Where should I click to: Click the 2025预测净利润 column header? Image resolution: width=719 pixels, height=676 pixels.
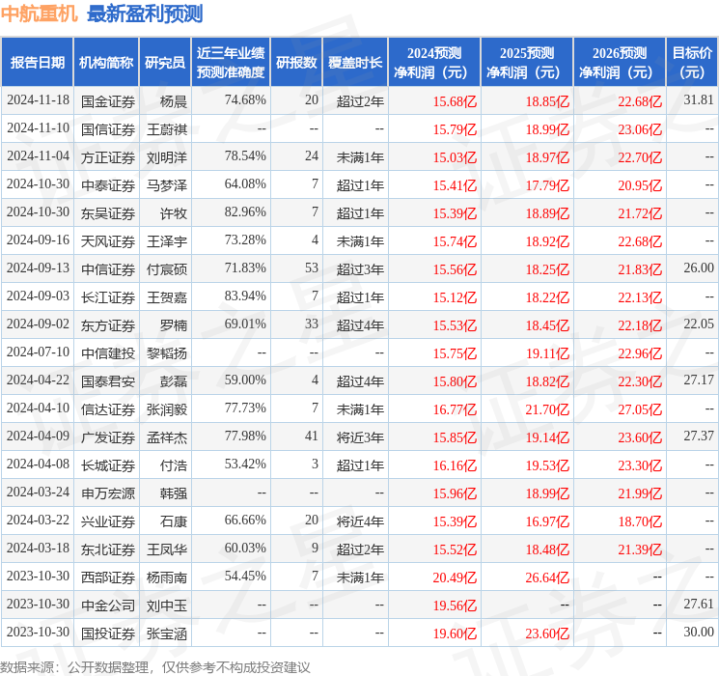tap(527, 62)
